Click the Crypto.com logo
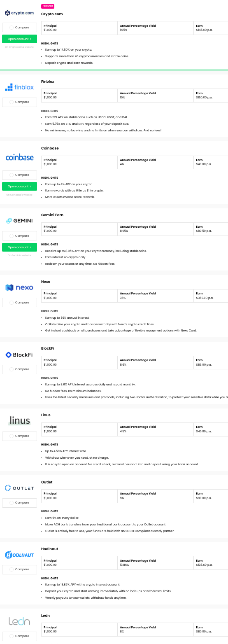 click(x=19, y=13)
